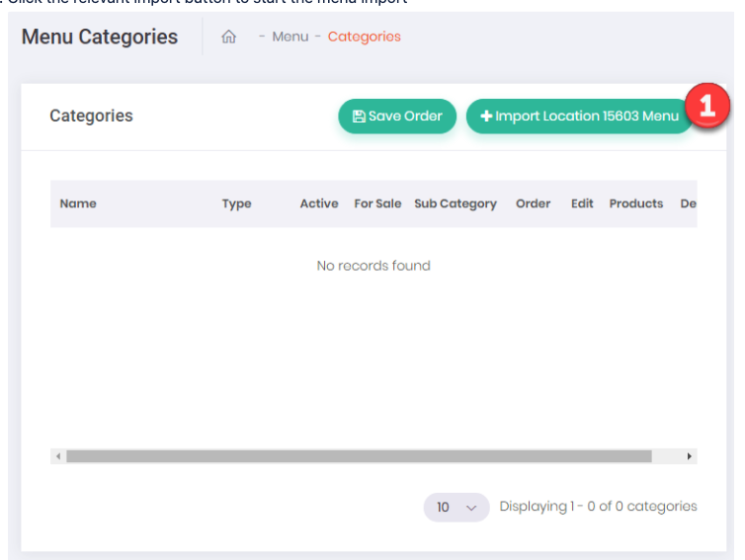Image resolution: width=745 pixels, height=560 pixels.
Task: Click the red number 1 badge
Action: click(707, 105)
